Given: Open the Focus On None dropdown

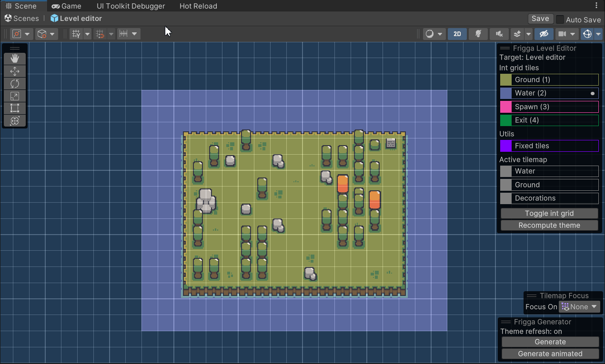Looking at the screenshot, I should pyautogui.click(x=579, y=307).
